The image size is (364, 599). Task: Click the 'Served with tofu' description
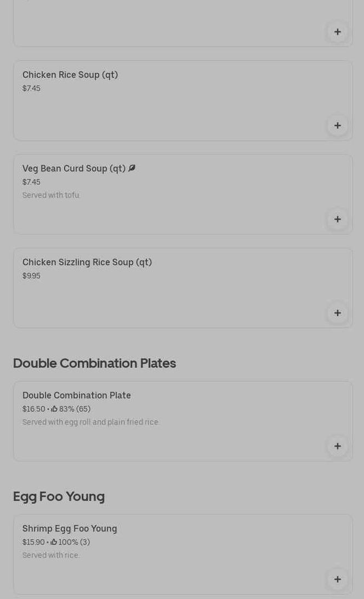click(51, 195)
